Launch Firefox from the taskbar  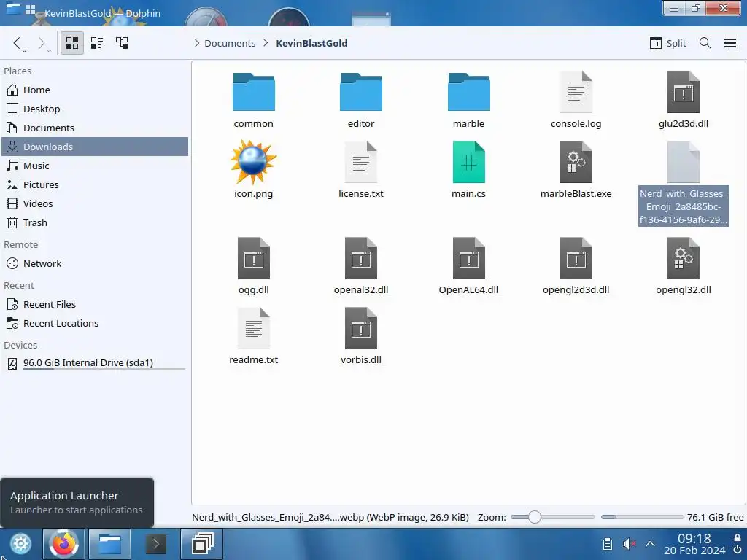[x=64, y=544]
